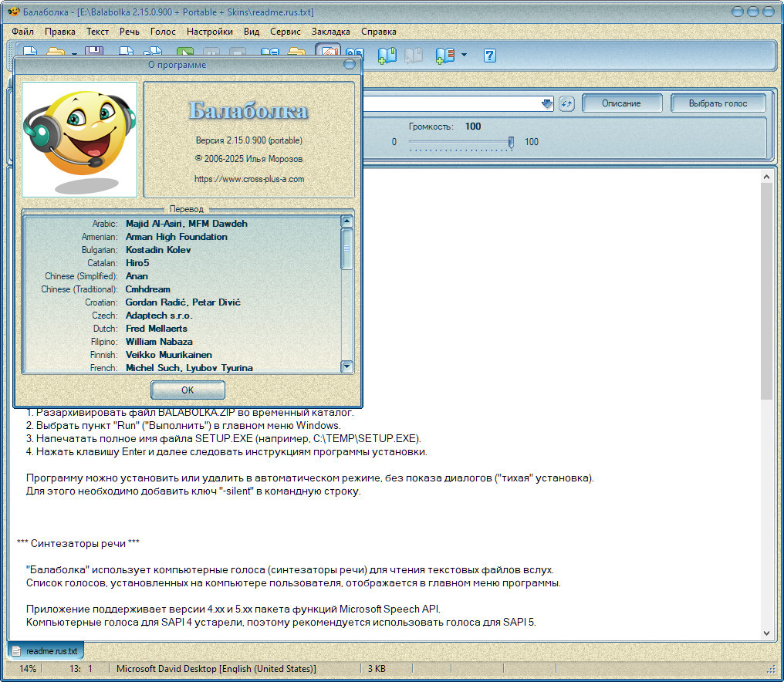Image resolution: width=784 pixels, height=682 pixels.
Task: Expand the voice selection combo box arrow
Action: pyautogui.click(x=547, y=103)
